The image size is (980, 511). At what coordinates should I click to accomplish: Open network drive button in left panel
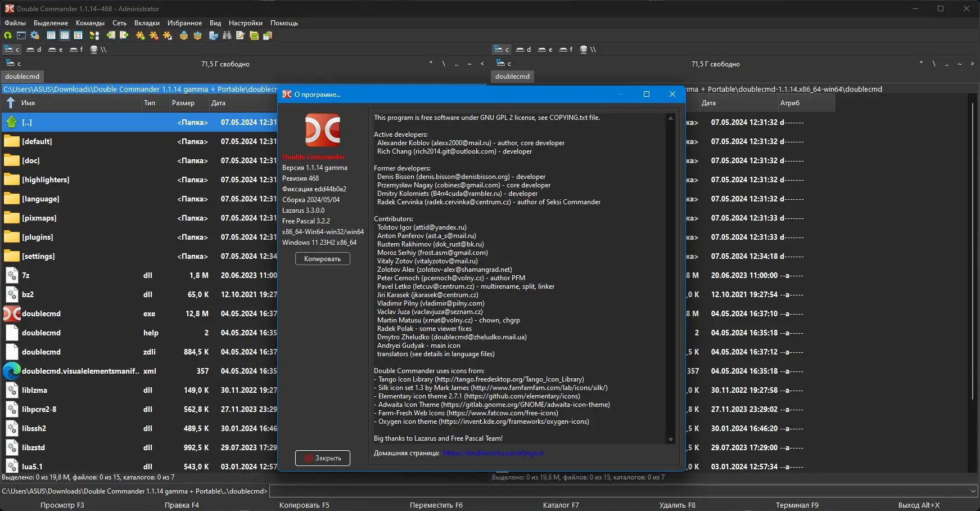[x=98, y=50]
